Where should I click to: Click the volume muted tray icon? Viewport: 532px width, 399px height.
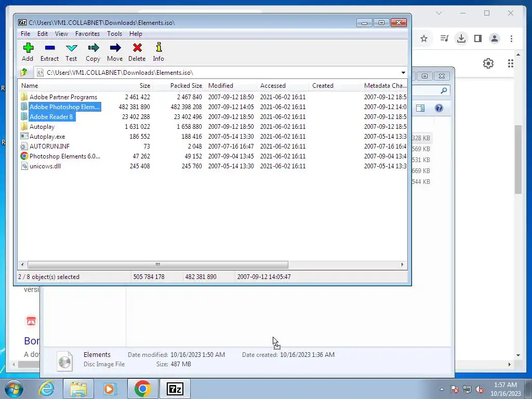[480, 389]
